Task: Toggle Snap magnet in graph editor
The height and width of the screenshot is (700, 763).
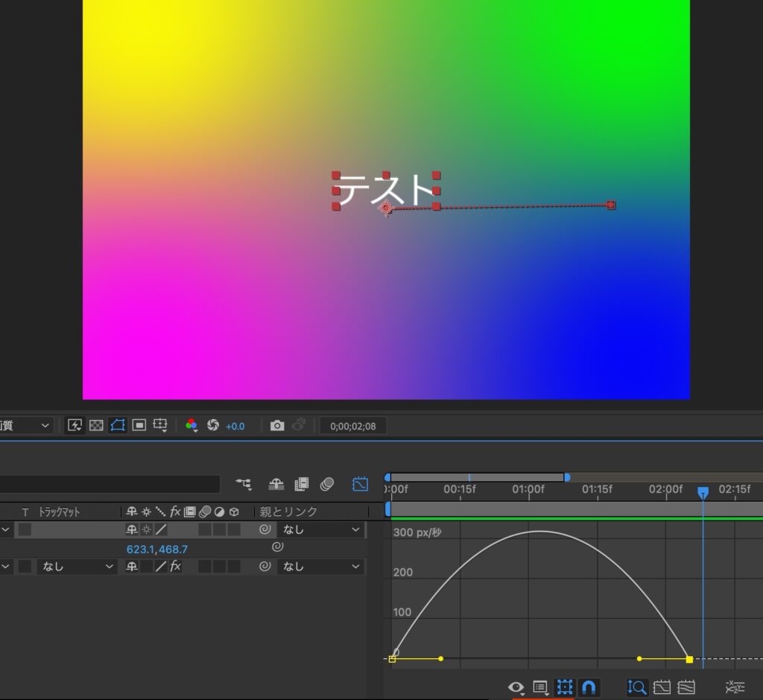Action: 589,687
